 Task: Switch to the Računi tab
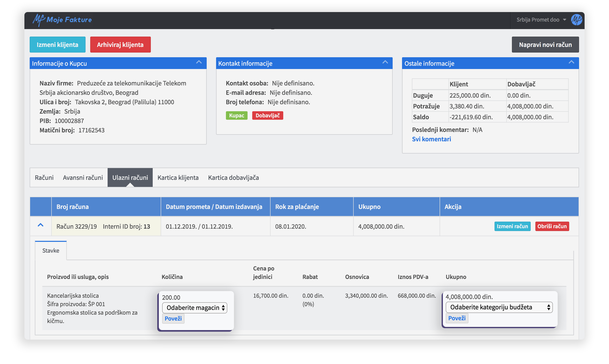(44, 178)
